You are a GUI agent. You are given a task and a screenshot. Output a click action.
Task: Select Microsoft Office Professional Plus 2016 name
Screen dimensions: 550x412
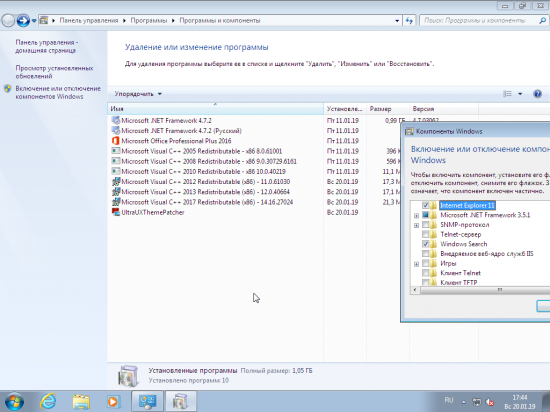pos(176,141)
